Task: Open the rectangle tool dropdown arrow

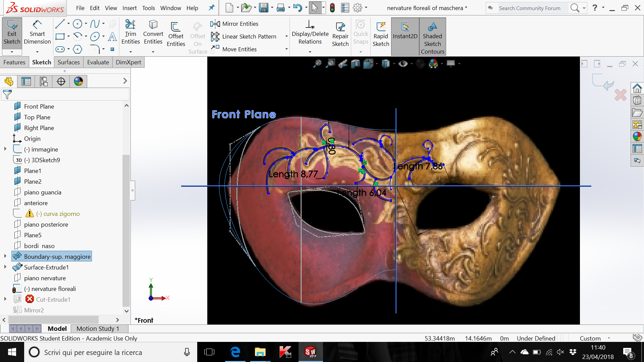Action: (68, 37)
